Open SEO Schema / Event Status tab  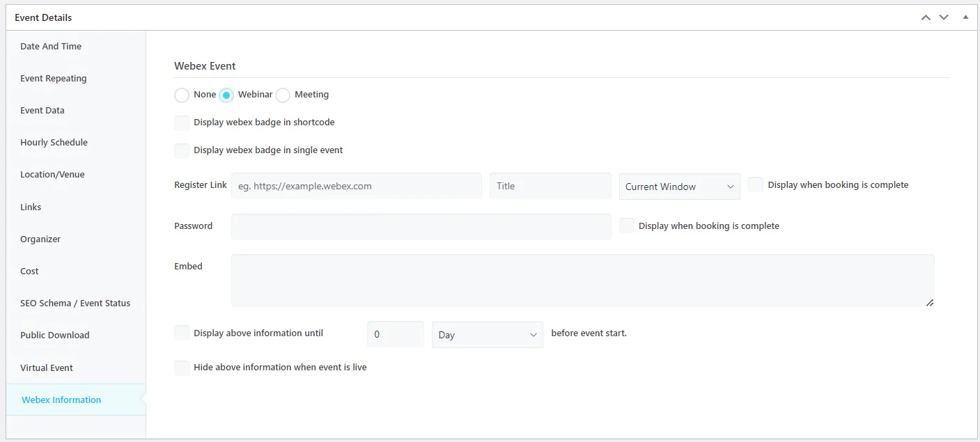pyautogui.click(x=75, y=303)
